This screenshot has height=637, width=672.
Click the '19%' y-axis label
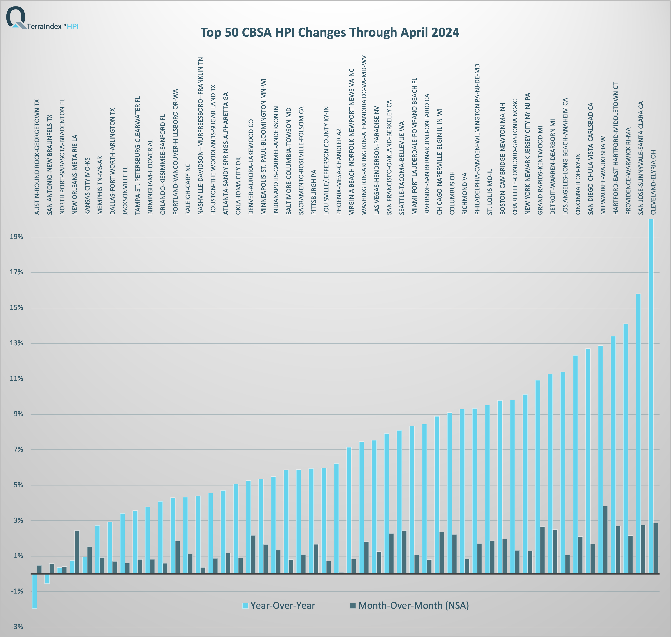coord(16,237)
